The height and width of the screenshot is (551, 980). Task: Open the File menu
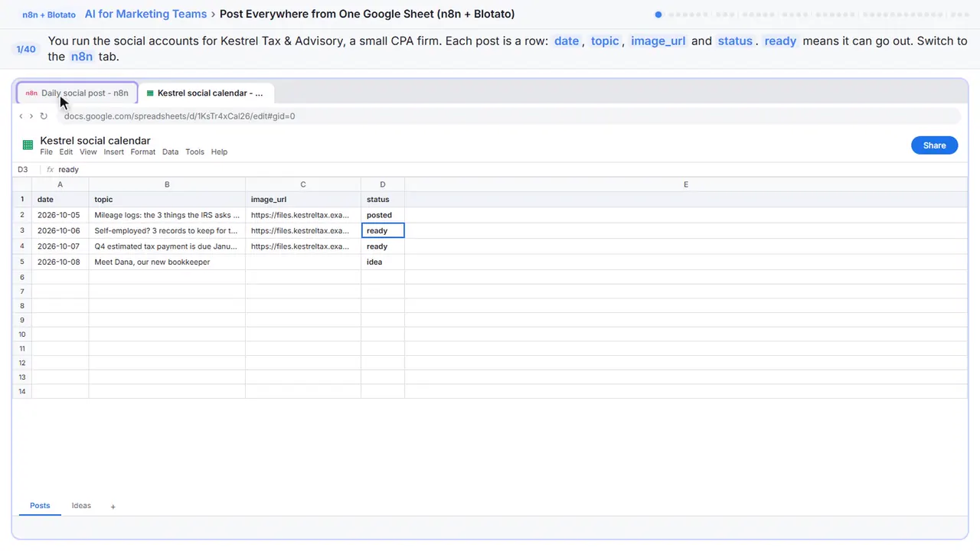coord(46,152)
